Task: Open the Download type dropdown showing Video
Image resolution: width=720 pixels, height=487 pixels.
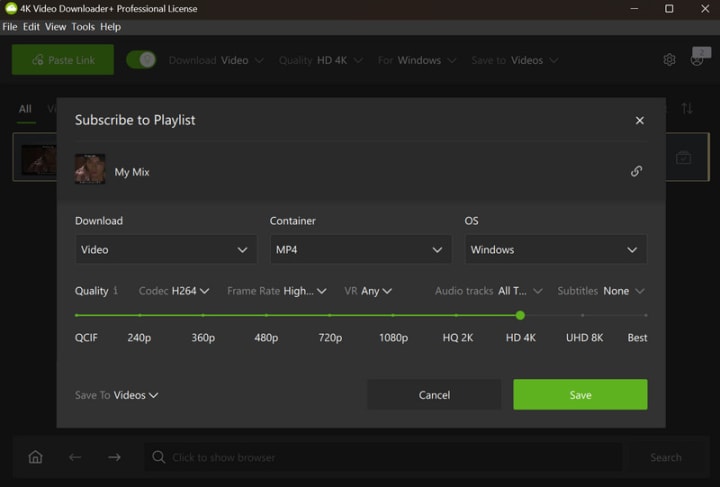Action: pos(166,249)
